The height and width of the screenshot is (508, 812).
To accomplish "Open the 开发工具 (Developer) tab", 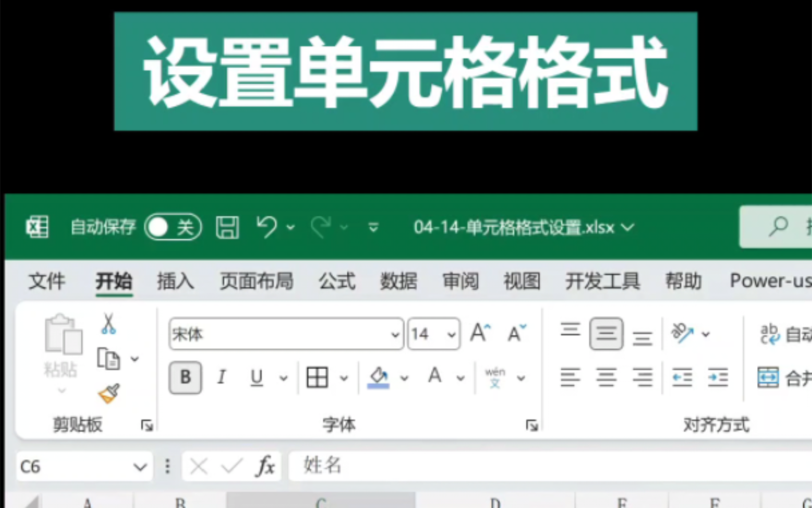I will click(602, 281).
